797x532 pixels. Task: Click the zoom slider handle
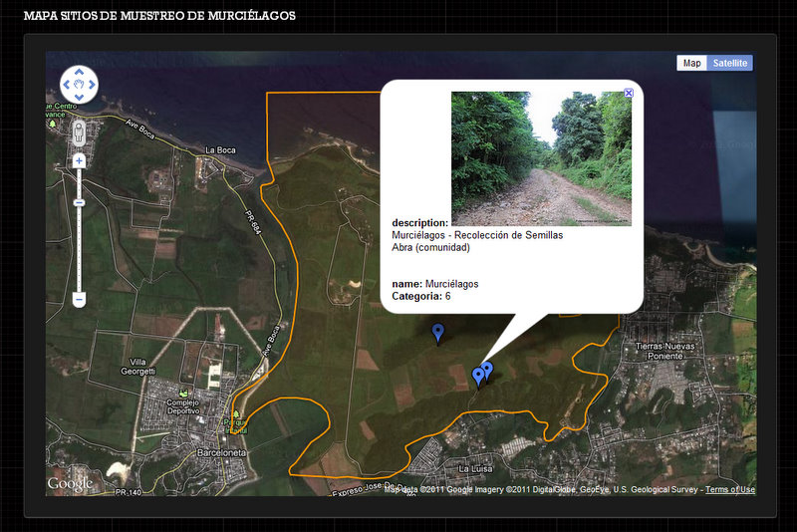(79, 202)
